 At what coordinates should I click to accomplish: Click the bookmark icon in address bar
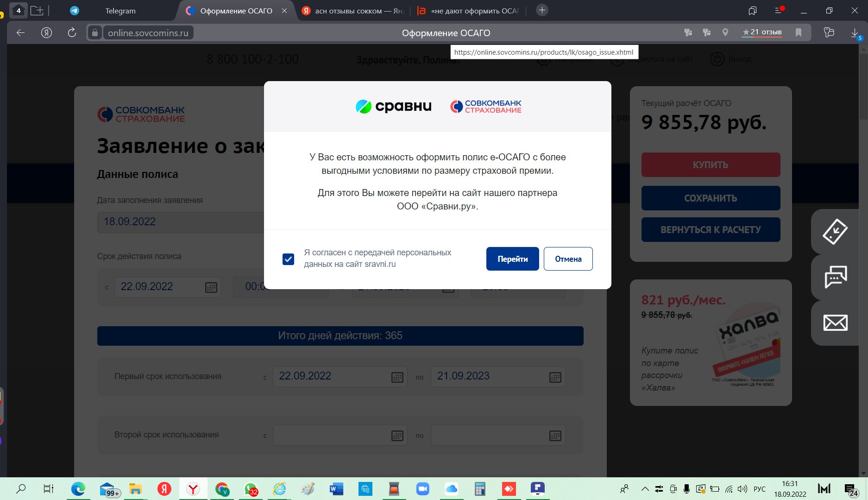(x=799, y=32)
